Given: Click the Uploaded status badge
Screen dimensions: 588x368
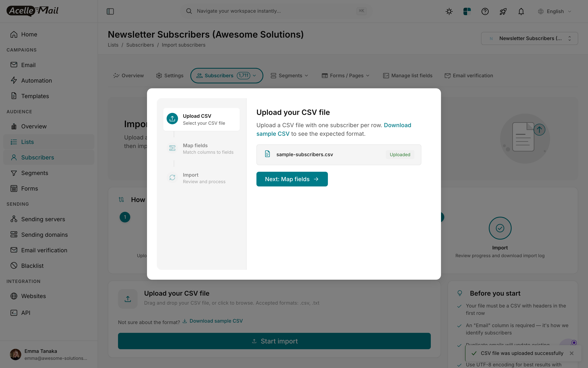Looking at the screenshot, I should pyautogui.click(x=400, y=155).
